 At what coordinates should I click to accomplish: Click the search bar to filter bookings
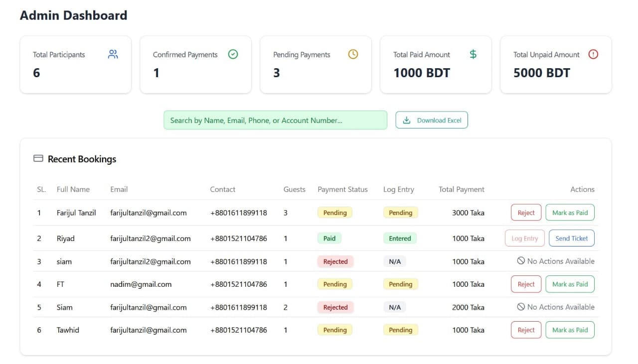tap(275, 120)
